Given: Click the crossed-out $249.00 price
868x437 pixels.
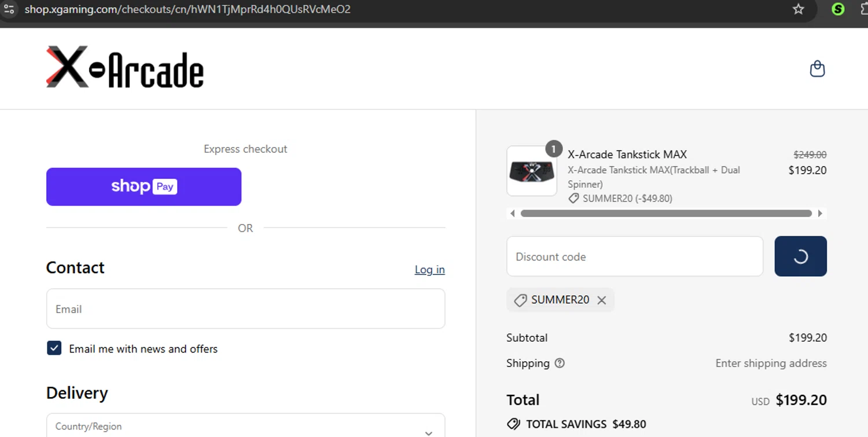Looking at the screenshot, I should (x=810, y=155).
